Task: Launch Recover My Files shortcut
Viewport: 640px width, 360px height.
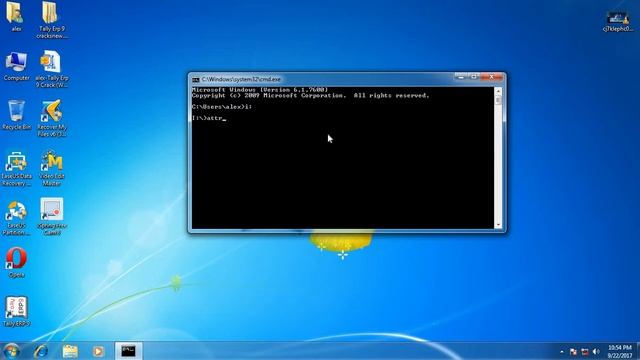Action: pyautogui.click(x=51, y=118)
